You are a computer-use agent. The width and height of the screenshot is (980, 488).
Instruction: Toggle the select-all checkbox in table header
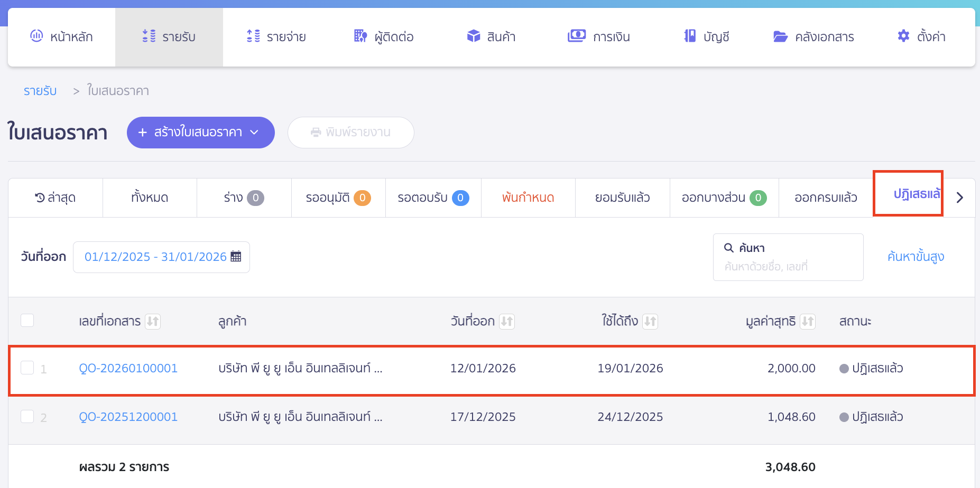click(x=27, y=321)
